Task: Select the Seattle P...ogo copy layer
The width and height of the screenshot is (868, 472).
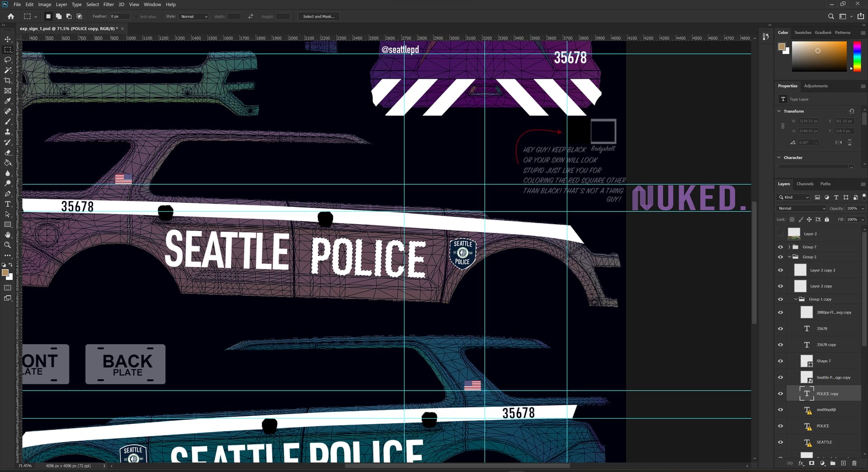Action: click(824, 378)
